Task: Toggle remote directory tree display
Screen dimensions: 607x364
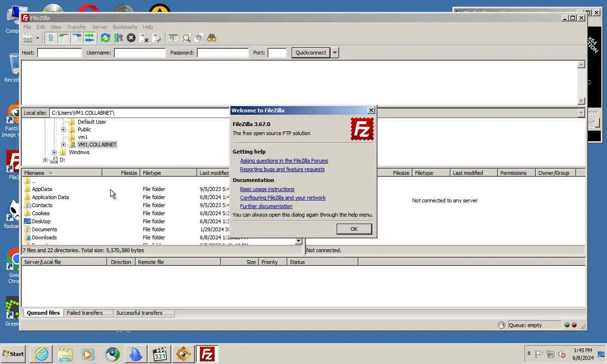Action: 76,38
